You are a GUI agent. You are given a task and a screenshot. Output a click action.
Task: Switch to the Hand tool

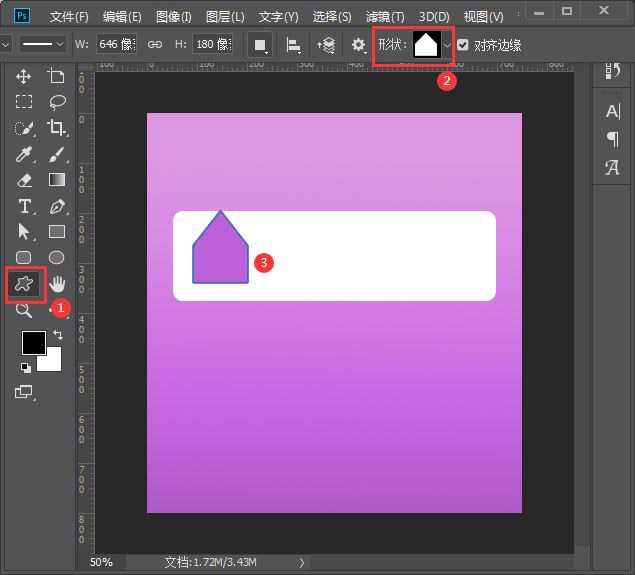[57, 284]
